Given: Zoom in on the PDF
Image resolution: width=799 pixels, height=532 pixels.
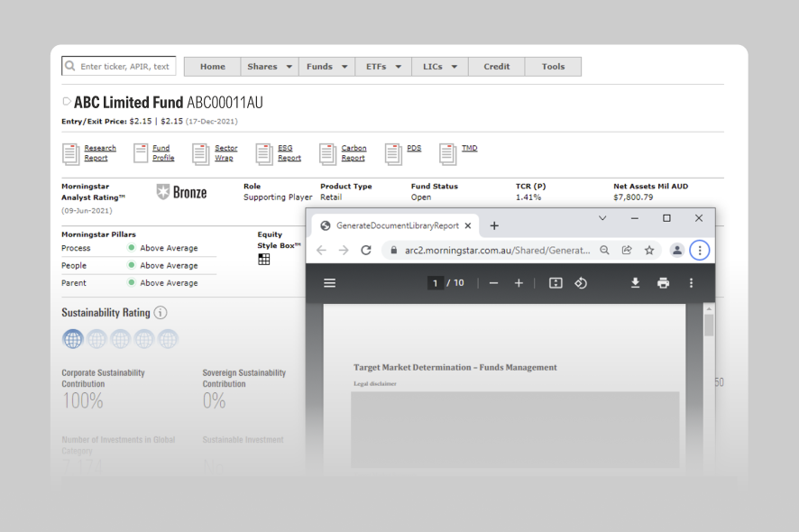Looking at the screenshot, I should (519, 283).
